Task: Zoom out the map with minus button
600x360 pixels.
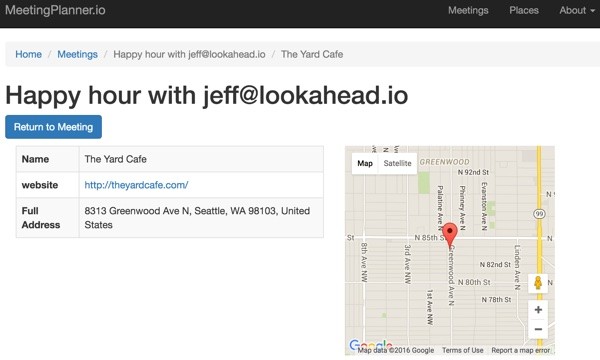Action: coord(538,329)
